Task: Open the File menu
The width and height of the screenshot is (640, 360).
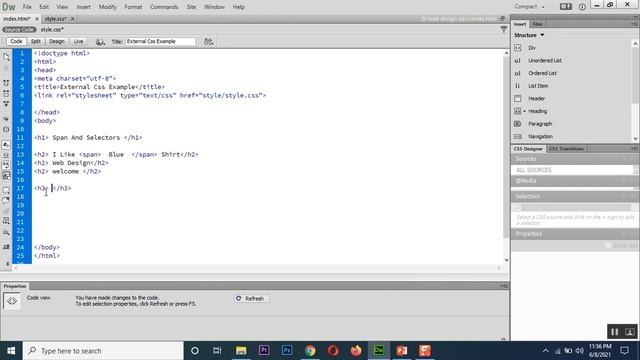Action: point(27,7)
